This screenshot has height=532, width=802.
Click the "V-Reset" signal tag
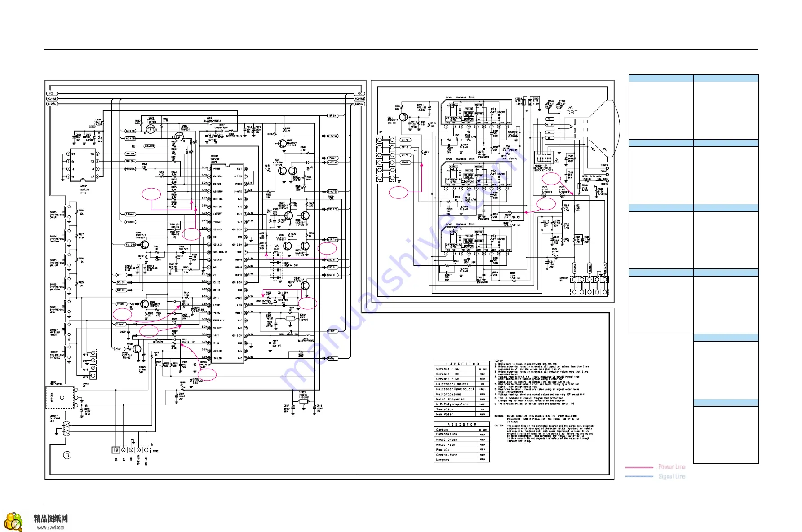click(x=130, y=222)
